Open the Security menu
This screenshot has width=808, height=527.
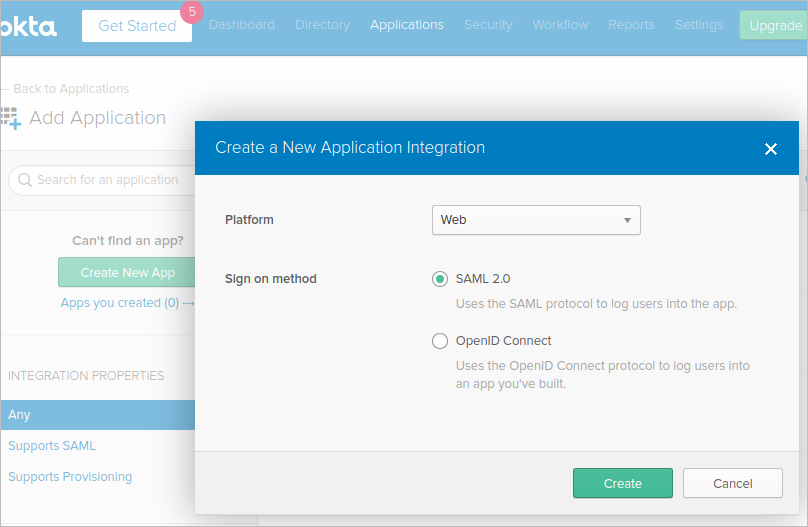coord(488,25)
